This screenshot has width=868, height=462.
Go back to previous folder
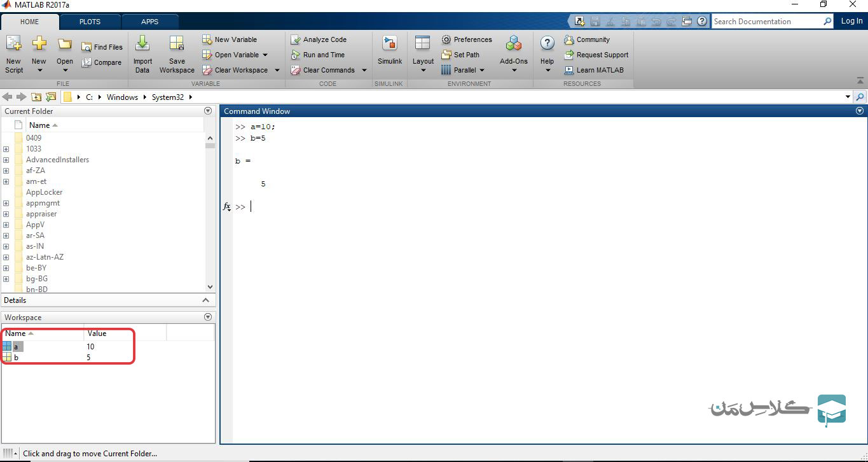tap(8, 97)
